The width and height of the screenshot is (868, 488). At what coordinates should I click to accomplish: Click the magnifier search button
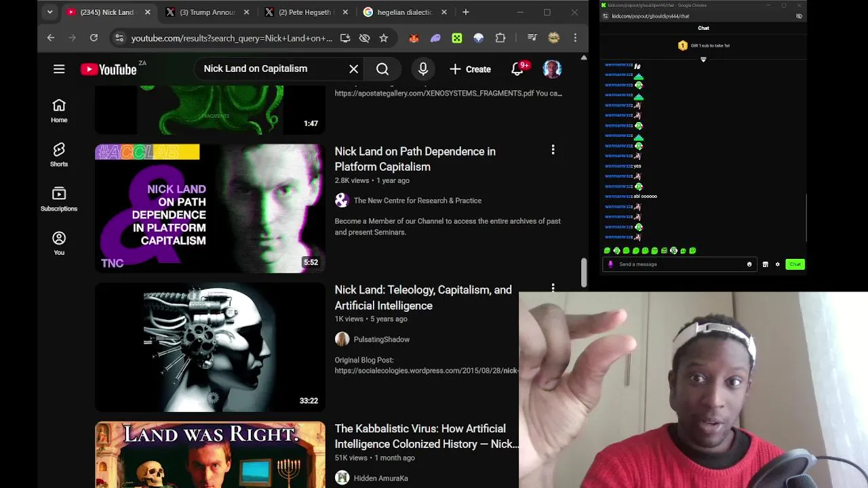[382, 69]
